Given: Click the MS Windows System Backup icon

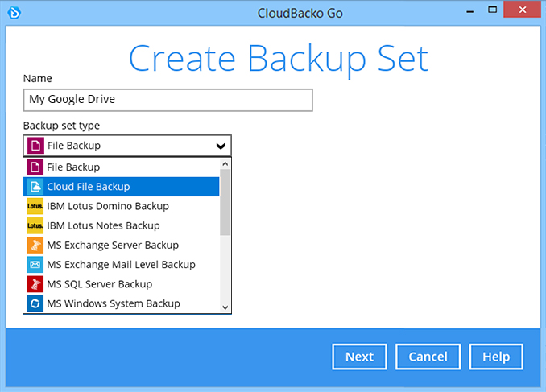Looking at the screenshot, I should point(35,303).
